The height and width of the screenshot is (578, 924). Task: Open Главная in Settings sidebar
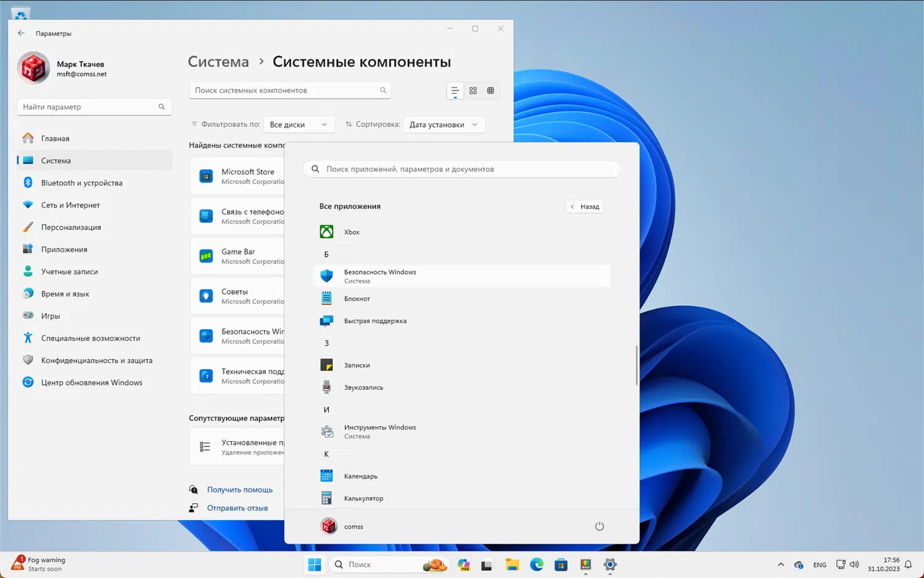(95, 139)
